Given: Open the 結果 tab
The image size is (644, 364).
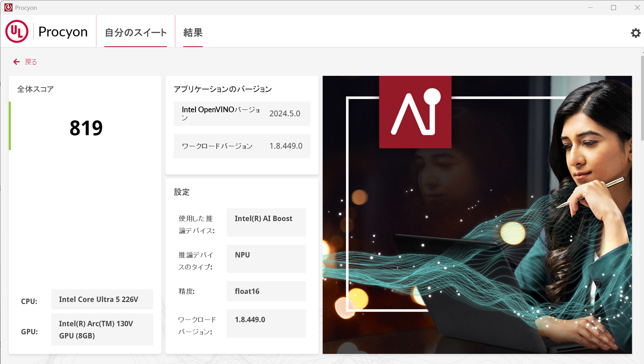Looking at the screenshot, I should [193, 32].
